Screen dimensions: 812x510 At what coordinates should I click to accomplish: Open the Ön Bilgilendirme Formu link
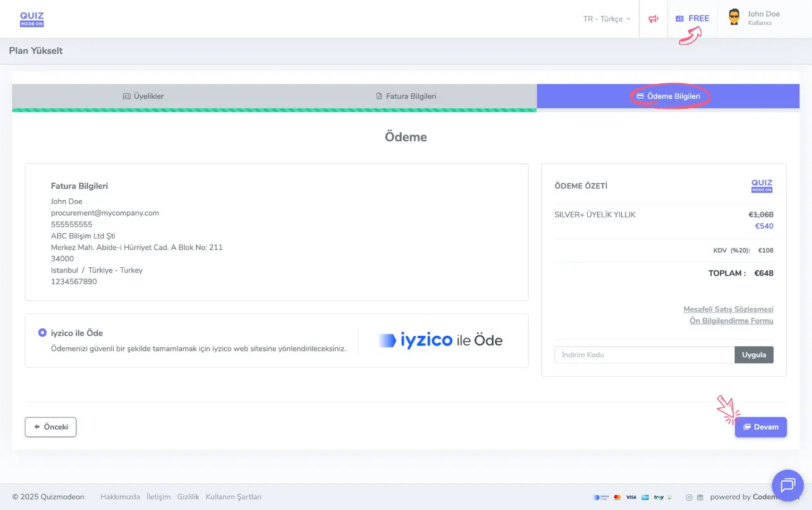[731, 321]
